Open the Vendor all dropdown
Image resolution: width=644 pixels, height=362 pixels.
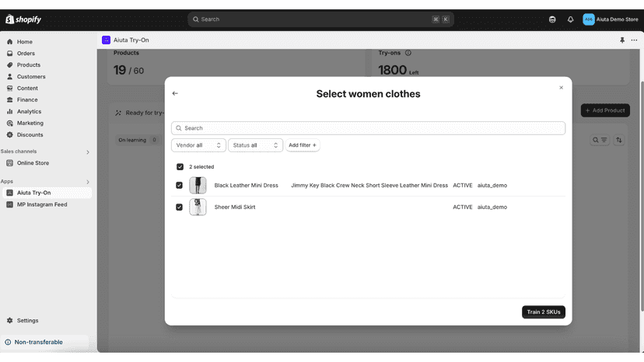point(198,145)
